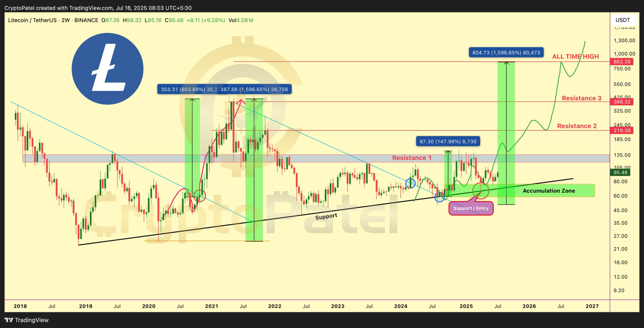The width and height of the screenshot is (644, 328).
Task: Click the 2021 year on time axis
Action: tap(212, 306)
